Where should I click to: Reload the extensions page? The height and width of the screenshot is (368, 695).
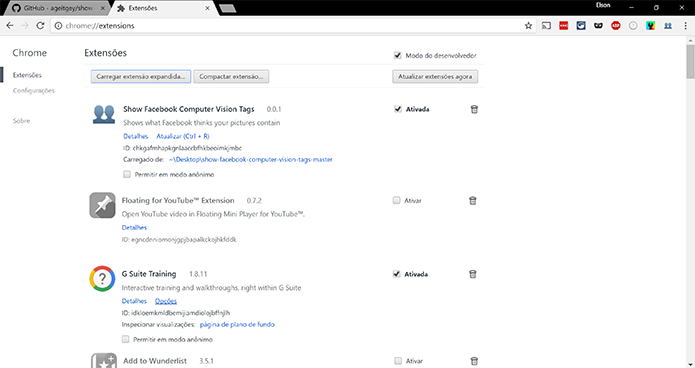pos(40,26)
